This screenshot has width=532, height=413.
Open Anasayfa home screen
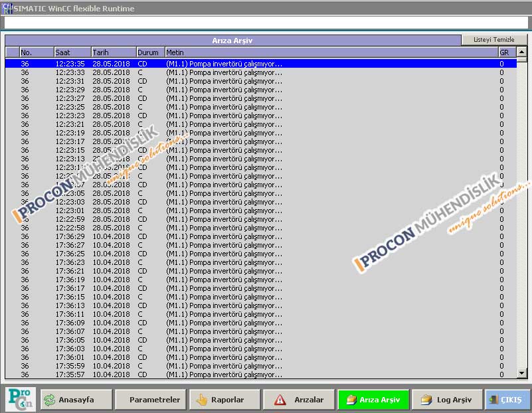pyautogui.click(x=76, y=400)
